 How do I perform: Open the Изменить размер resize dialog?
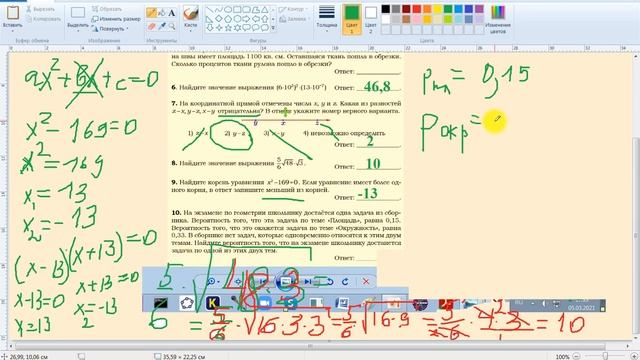(x=116, y=19)
